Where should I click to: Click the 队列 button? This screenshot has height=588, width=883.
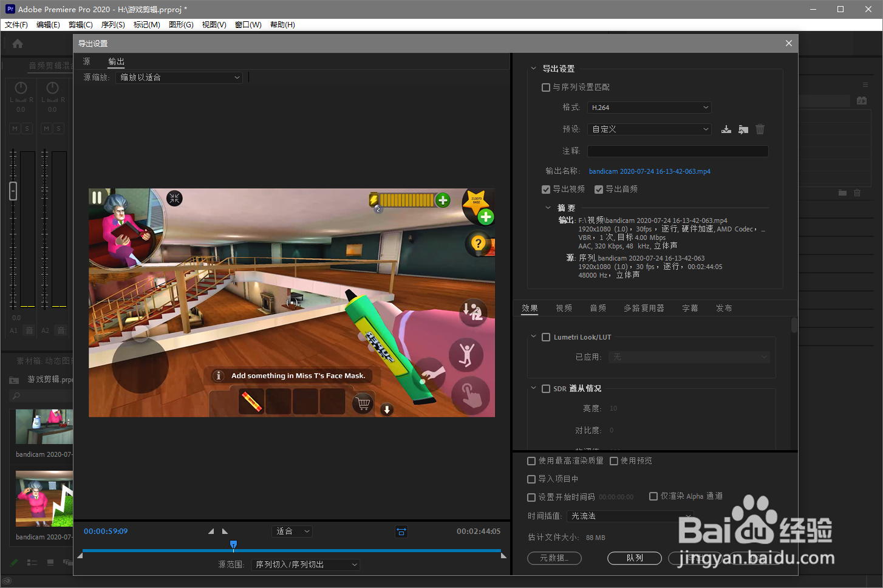(635, 558)
